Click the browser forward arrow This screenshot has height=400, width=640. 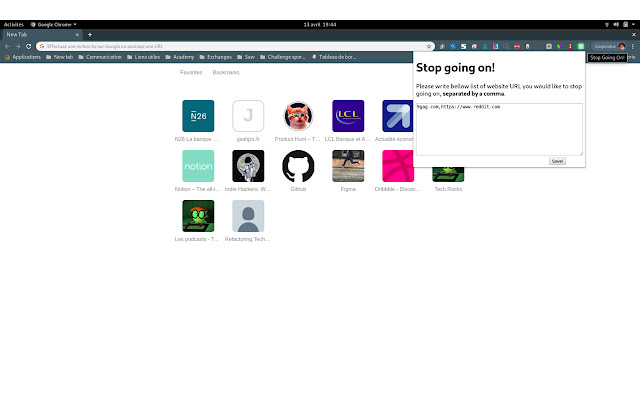(18, 47)
